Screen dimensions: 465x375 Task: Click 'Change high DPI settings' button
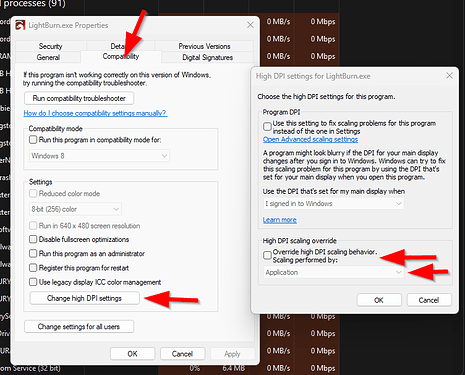(x=84, y=298)
